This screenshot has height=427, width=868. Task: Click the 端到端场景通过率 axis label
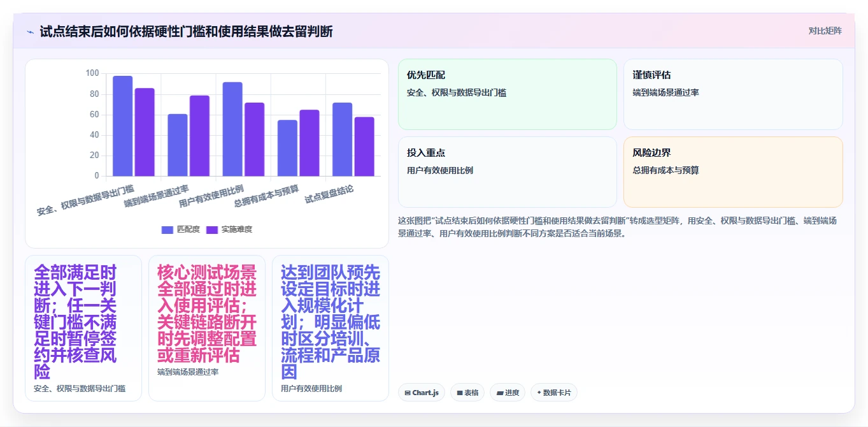tap(157, 196)
